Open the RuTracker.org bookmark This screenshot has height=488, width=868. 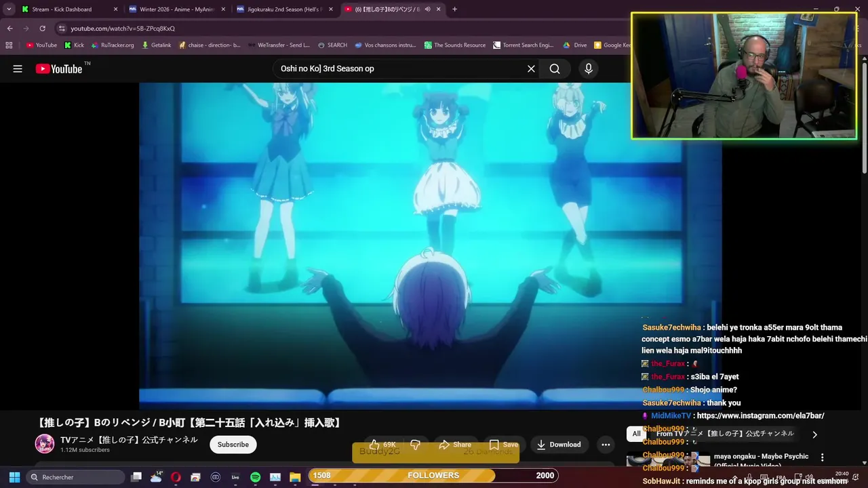point(113,45)
